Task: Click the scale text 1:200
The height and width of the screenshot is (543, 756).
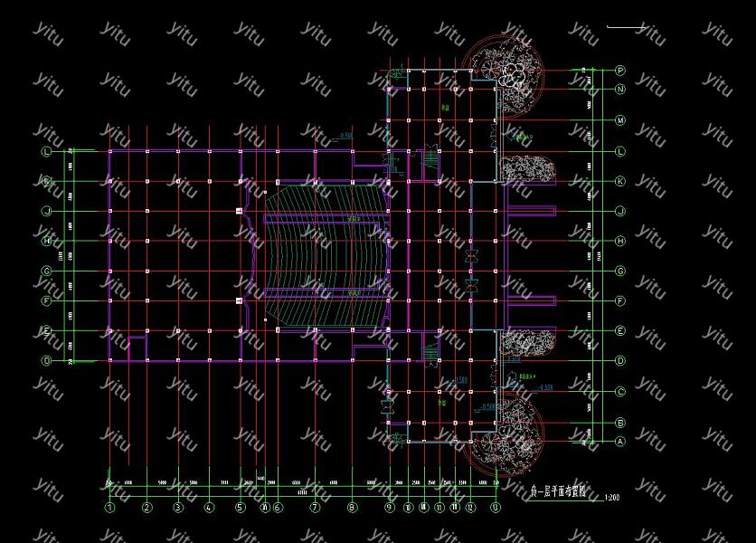Action: (611, 497)
